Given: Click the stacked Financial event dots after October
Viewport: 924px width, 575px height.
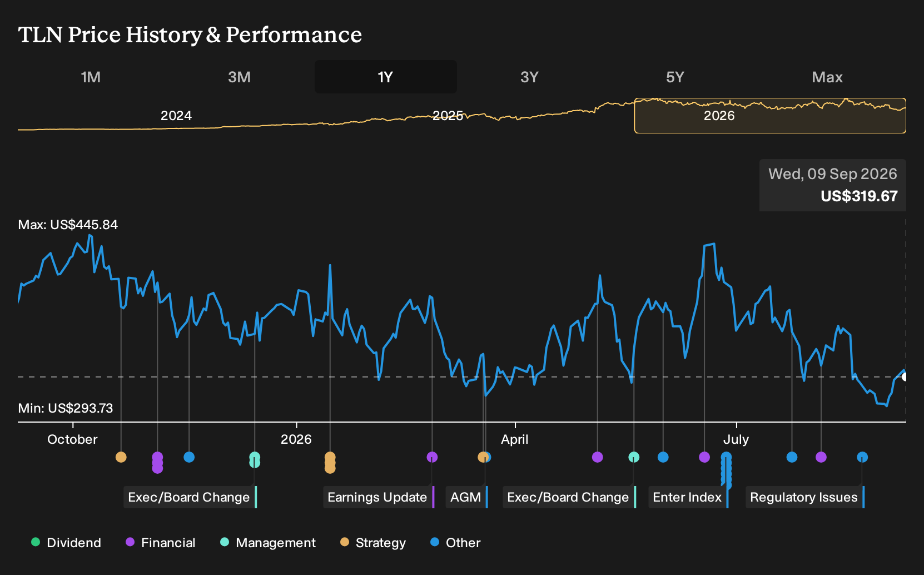Looking at the screenshot, I should (157, 463).
